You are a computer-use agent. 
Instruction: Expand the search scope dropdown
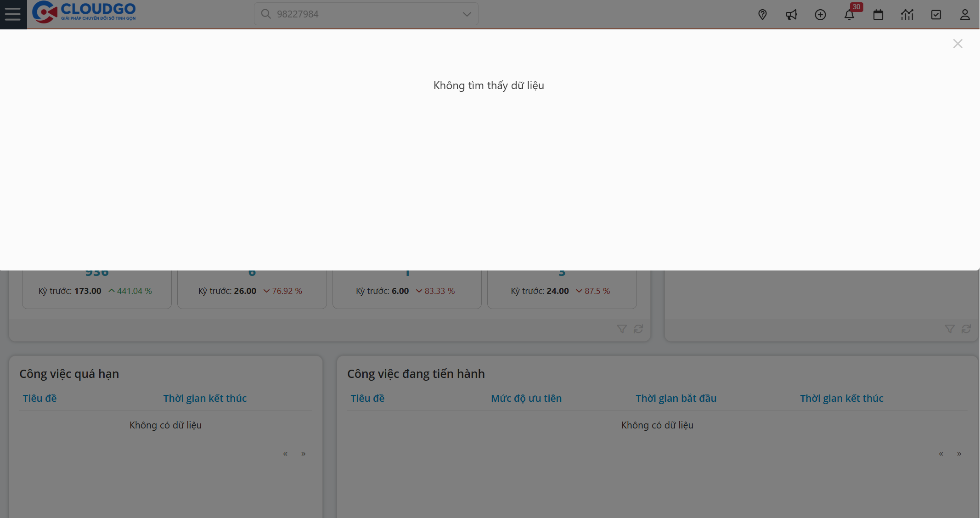coord(467,14)
